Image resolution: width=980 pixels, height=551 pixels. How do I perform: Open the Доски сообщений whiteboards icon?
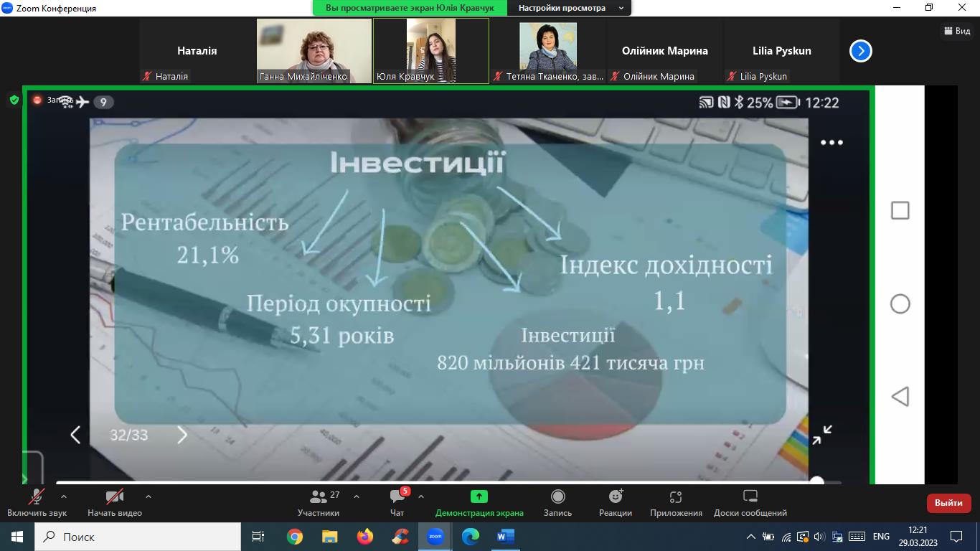click(750, 496)
